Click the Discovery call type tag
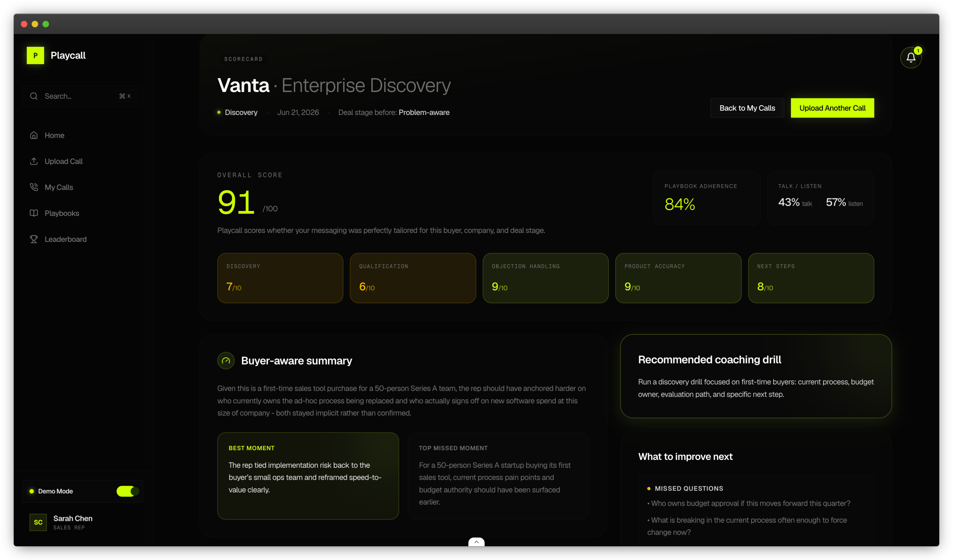The width and height of the screenshot is (953, 560). (x=241, y=112)
